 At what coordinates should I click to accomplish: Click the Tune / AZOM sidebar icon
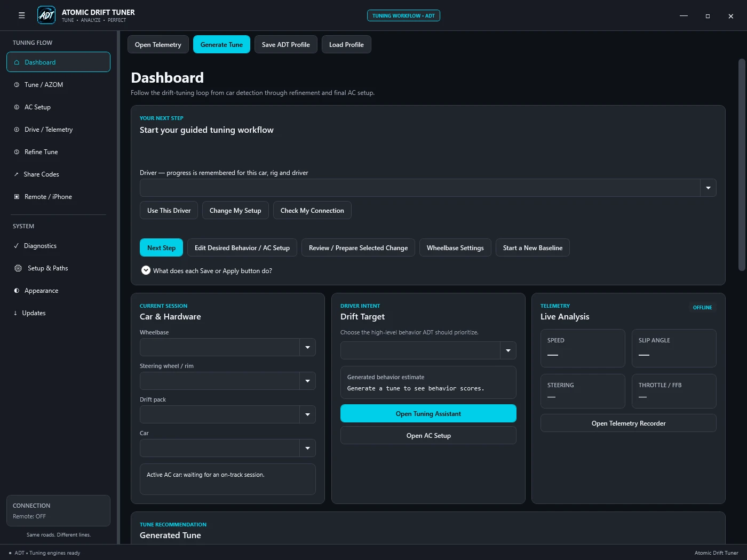pyautogui.click(x=17, y=85)
